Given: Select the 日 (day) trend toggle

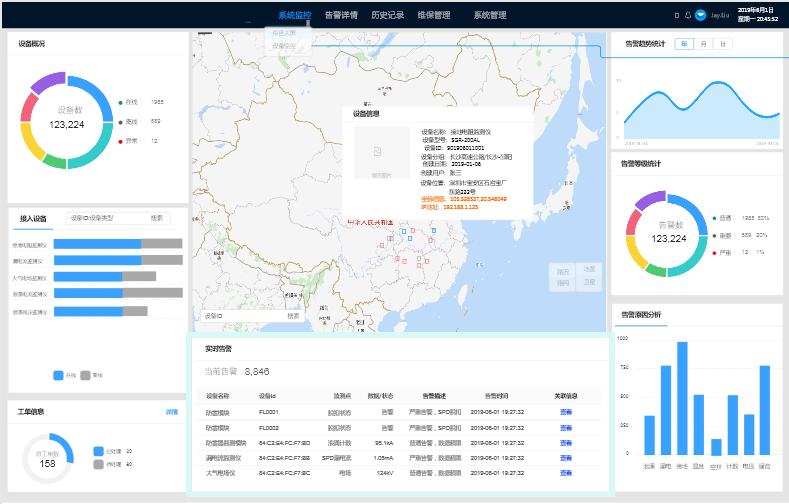Looking at the screenshot, I should pos(722,44).
